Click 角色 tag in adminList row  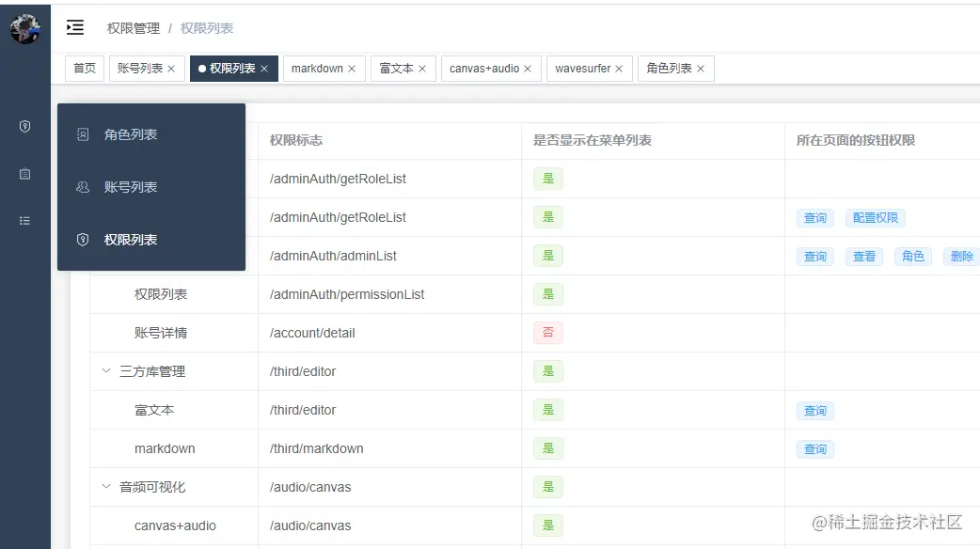pos(913,256)
